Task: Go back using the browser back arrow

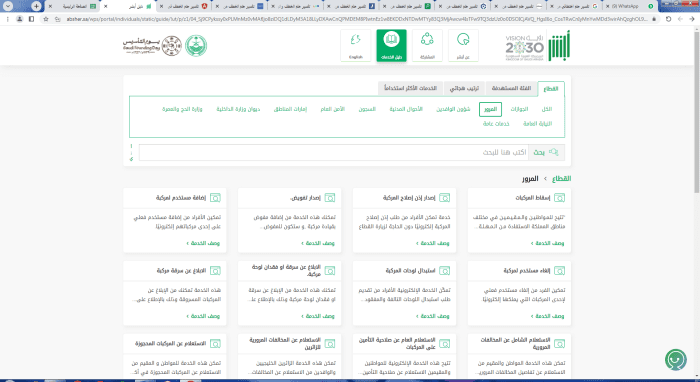Action: (x=692, y=19)
